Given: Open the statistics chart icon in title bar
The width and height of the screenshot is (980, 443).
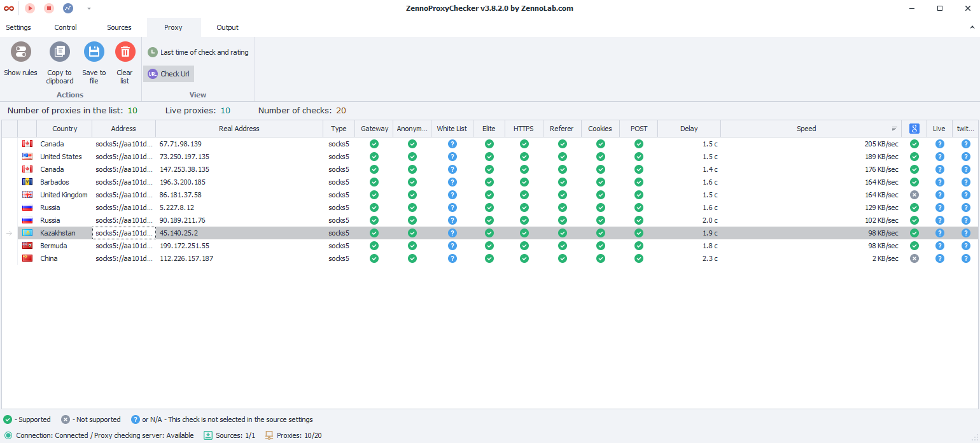Looking at the screenshot, I should point(68,8).
